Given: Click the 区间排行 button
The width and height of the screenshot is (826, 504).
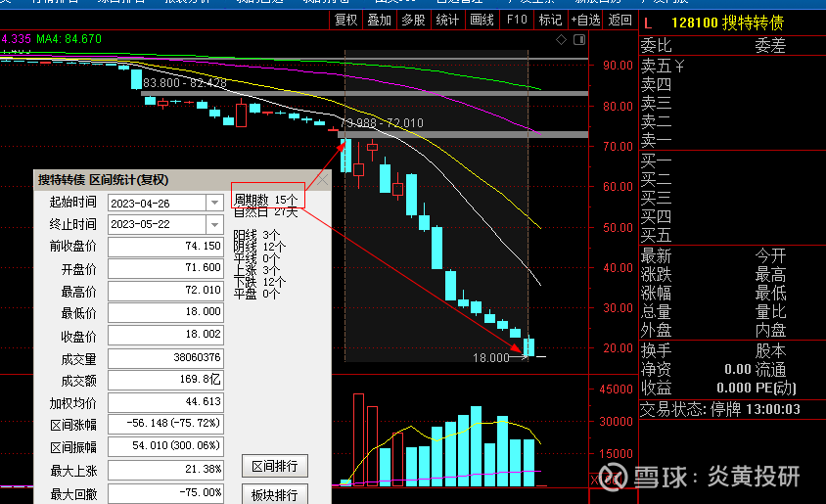Looking at the screenshot, I should (x=274, y=466).
